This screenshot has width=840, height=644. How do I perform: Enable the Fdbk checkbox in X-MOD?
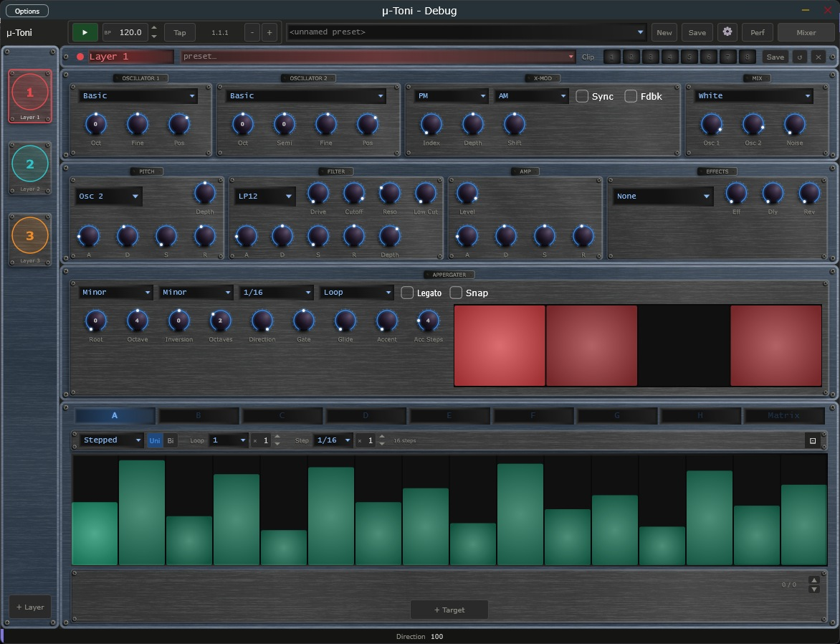pyautogui.click(x=631, y=96)
